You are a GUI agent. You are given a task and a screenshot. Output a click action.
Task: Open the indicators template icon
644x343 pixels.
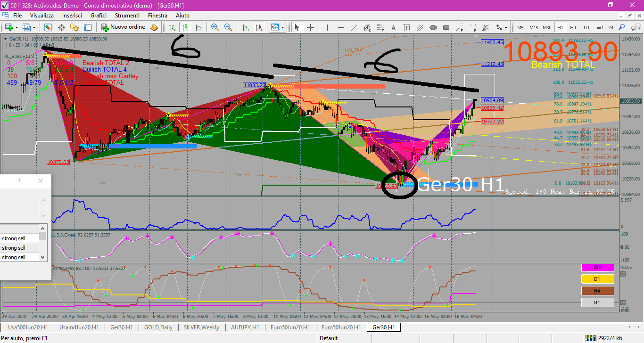(274, 27)
